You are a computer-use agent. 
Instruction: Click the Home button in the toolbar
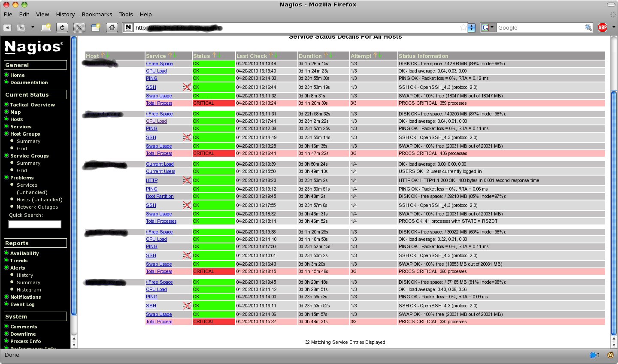(112, 27)
